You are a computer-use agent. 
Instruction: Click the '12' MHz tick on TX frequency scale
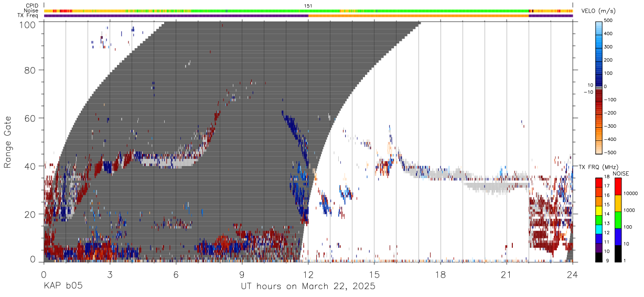click(x=607, y=233)
